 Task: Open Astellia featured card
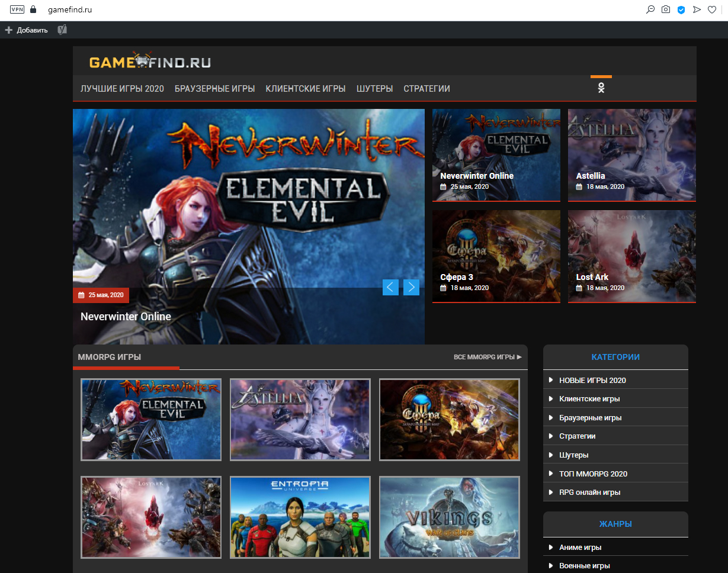tap(632, 155)
